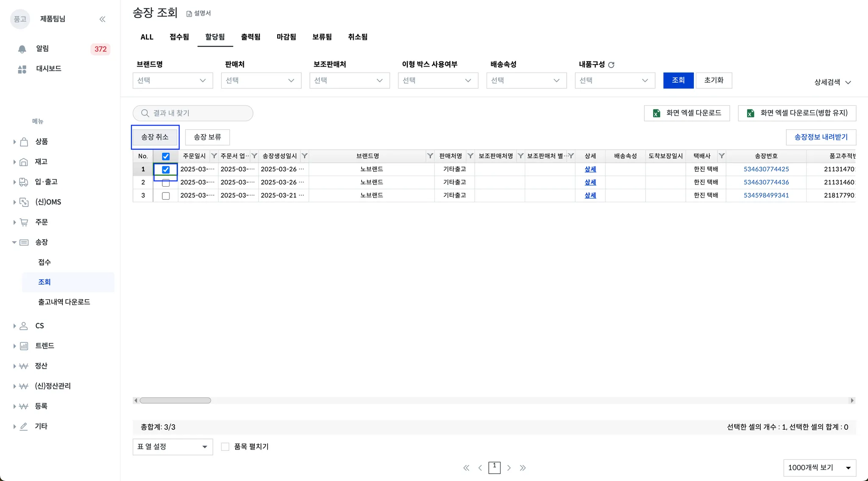Expand the 재고 menu tree
Viewport: 868px width, 481px height.
(x=14, y=162)
